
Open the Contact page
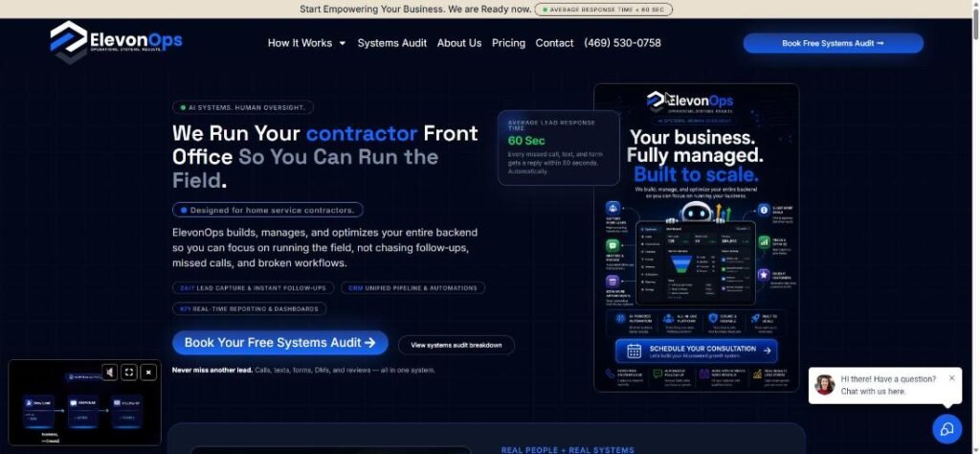tap(554, 43)
